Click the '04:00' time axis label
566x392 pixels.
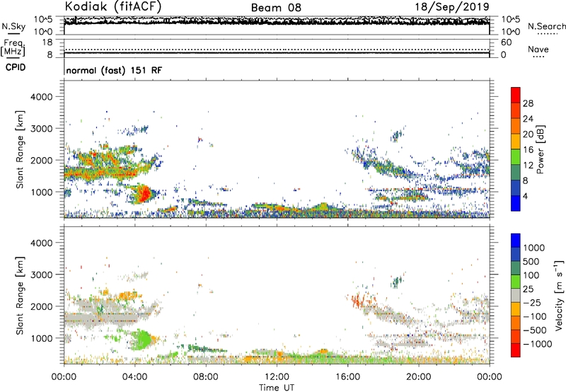point(134,377)
